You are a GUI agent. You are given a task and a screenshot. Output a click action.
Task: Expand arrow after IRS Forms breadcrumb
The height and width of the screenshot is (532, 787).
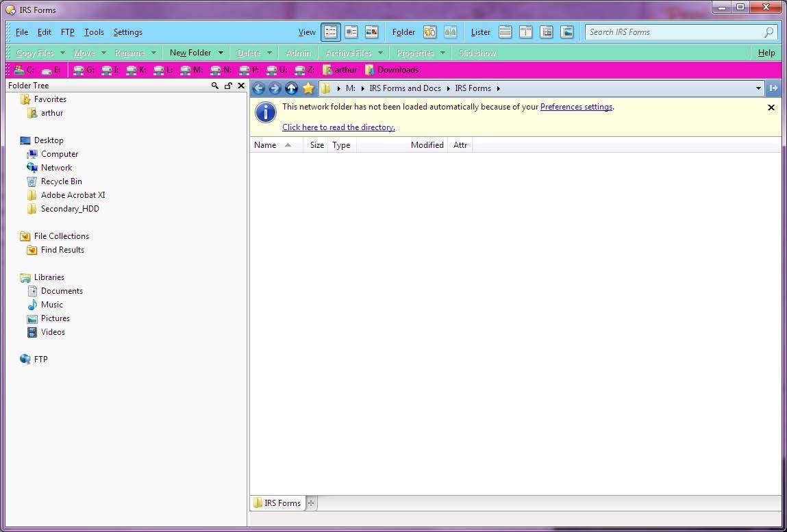499,89
